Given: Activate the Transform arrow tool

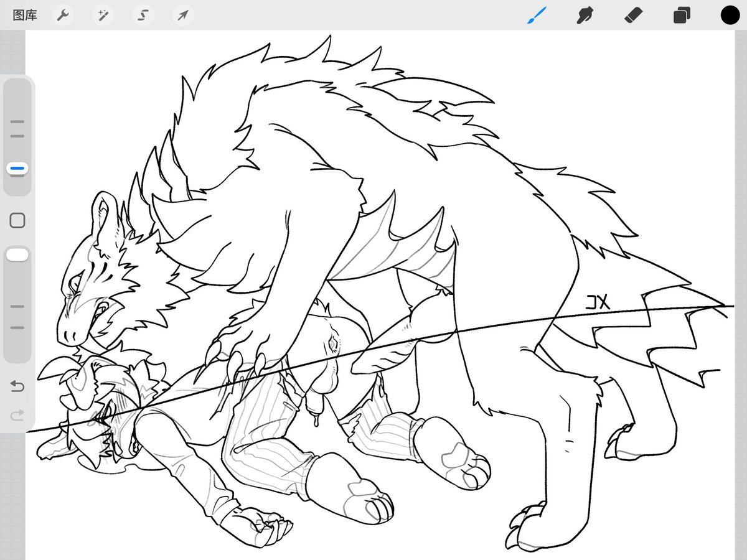Looking at the screenshot, I should (x=183, y=15).
